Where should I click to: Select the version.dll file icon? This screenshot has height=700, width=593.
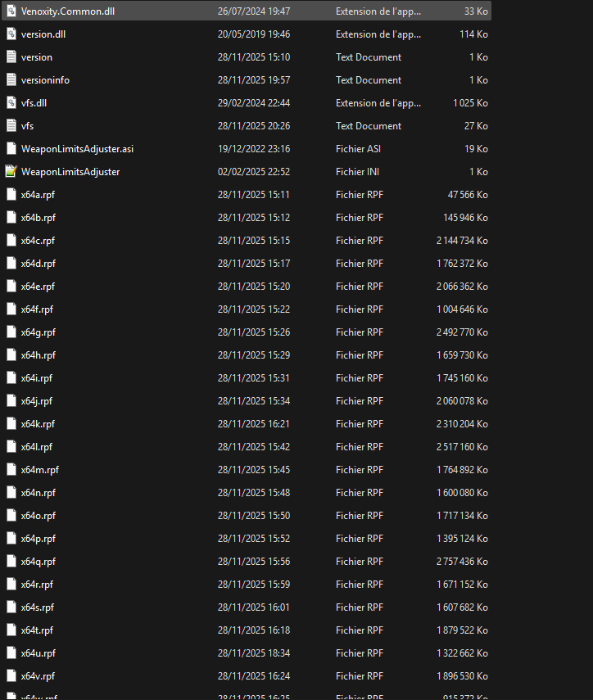11,34
